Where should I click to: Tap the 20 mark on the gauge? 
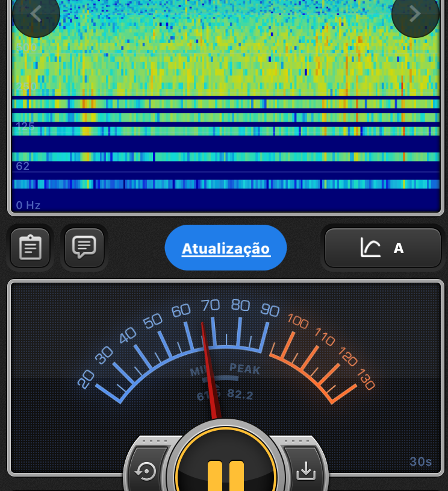[x=86, y=379]
